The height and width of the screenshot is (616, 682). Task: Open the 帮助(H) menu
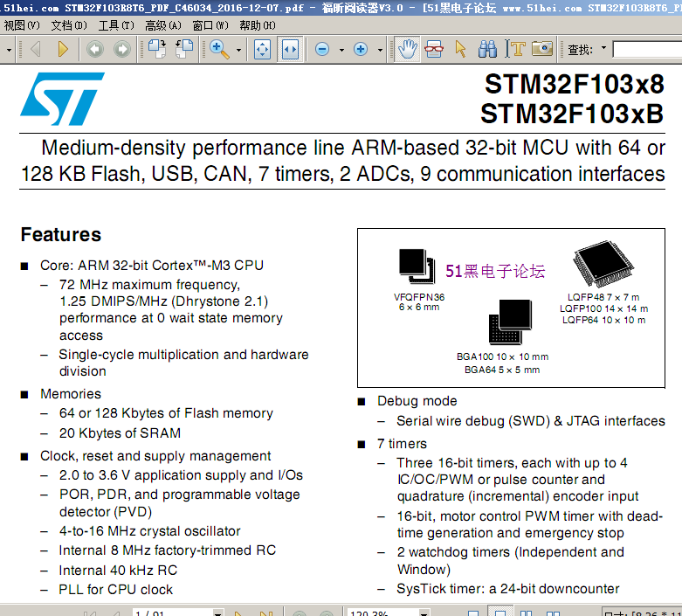click(x=258, y=25)
